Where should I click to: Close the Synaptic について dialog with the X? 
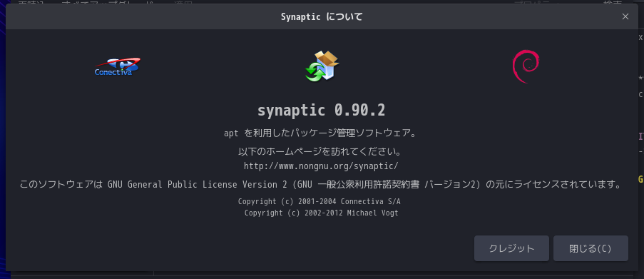tap(625, 16)
